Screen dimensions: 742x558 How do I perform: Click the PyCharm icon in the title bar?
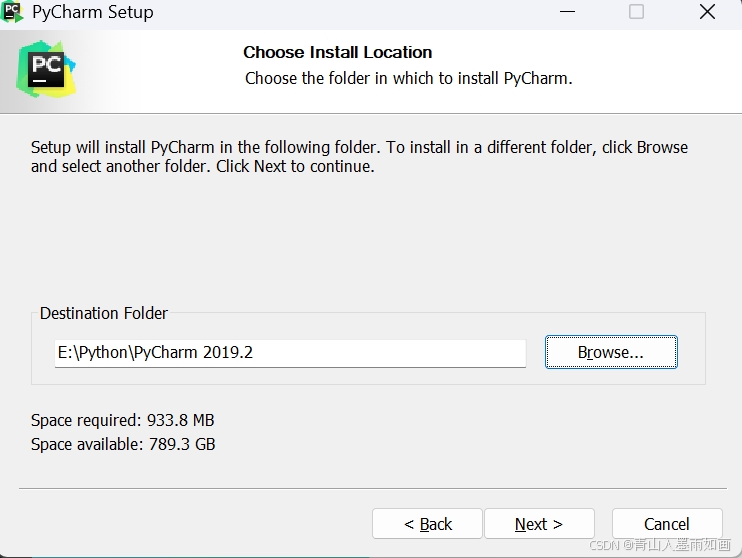click(12, 12)
